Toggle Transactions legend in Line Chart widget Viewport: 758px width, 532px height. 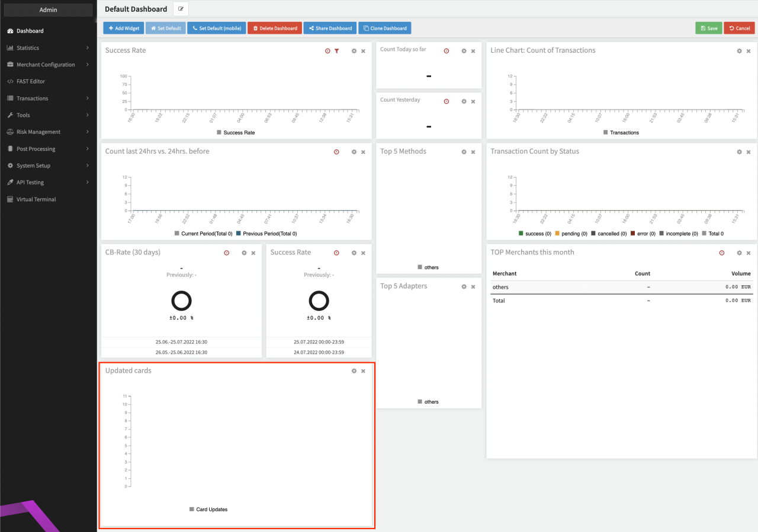pyautogui.click(x=621, y=133)
